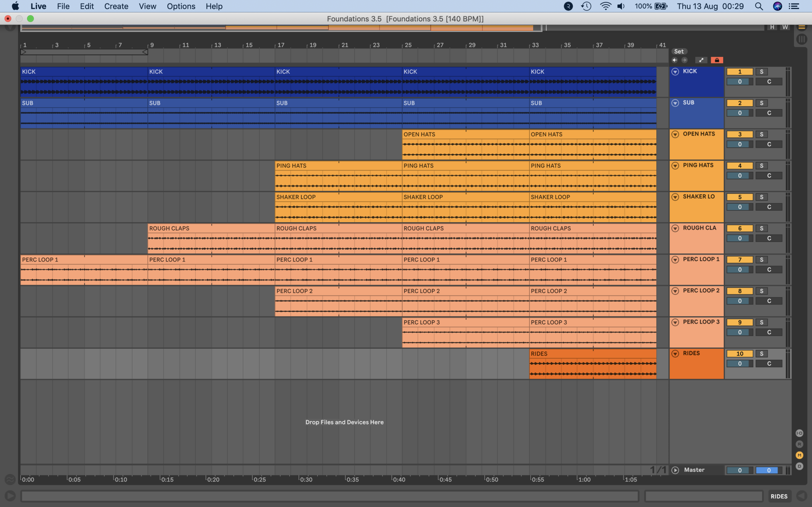Screen dimensions: 812x507
Task: Solo the RIDES track
Action: [761, 354]
